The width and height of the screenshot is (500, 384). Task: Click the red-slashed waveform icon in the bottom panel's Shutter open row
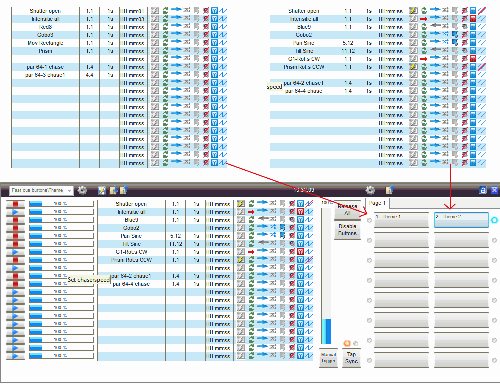click(309, 204)
